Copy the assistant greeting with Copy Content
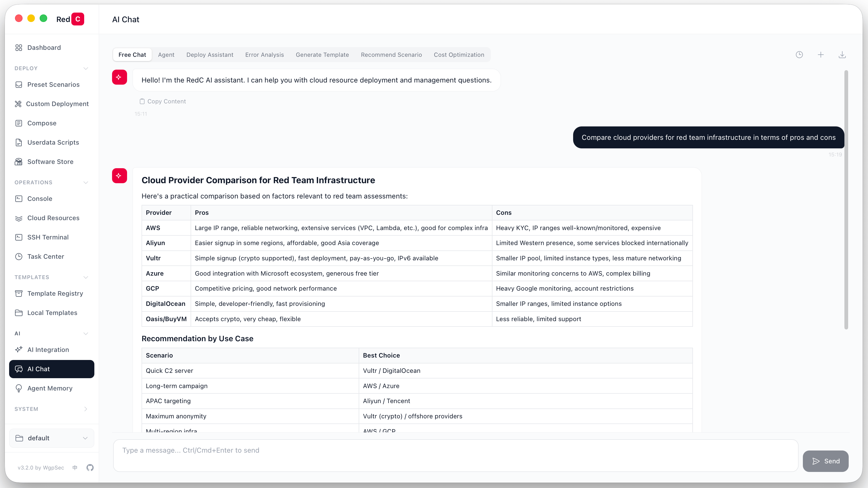Image resolution: width=868 pixels, height=488 pixels. coord(163,101)
